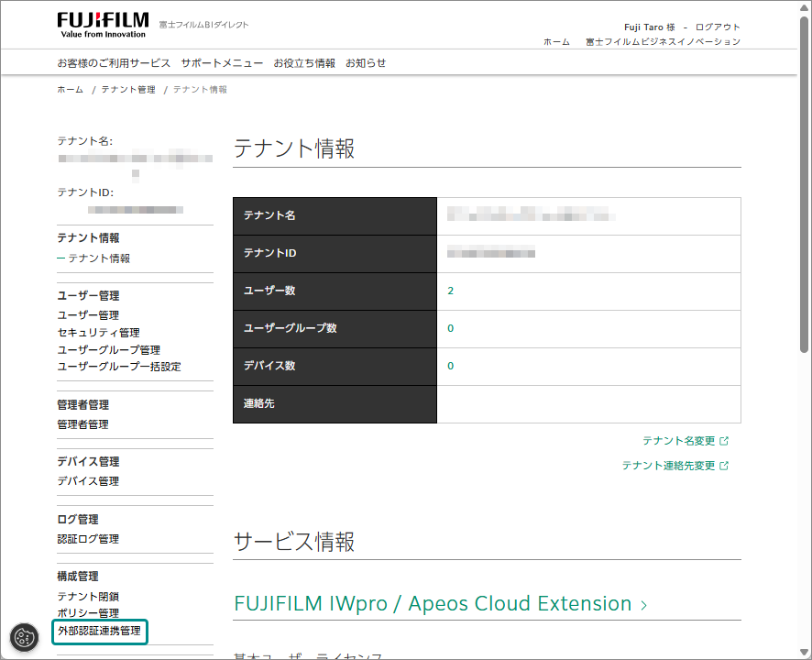Click ログアウト to sign out
The width and height of the screenshot is (812, 660).
tap(718, 27)
